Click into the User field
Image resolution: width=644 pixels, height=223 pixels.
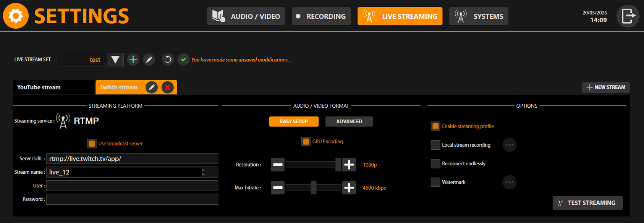pos(132,186)
